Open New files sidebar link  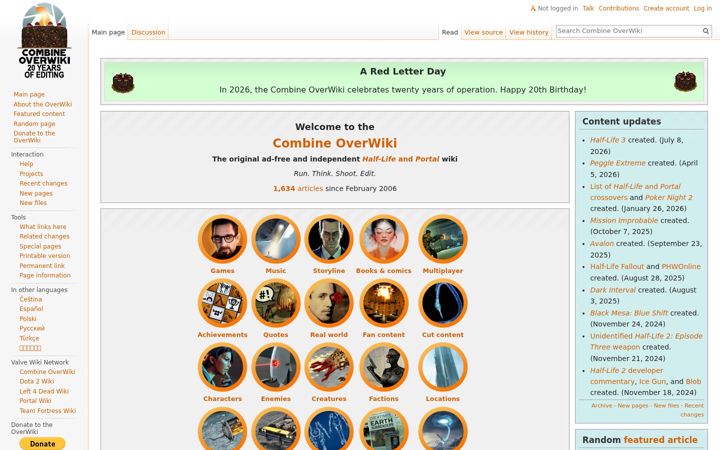[x=33, y=202]
